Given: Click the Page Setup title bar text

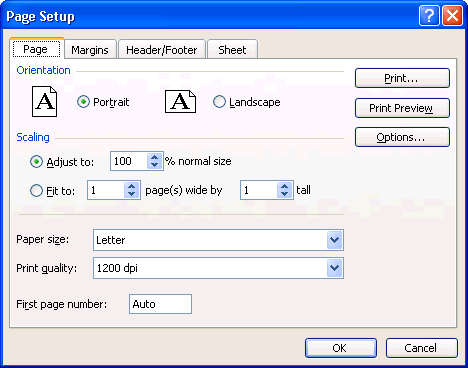Looking at the screenshot, I should coord(40,17).
